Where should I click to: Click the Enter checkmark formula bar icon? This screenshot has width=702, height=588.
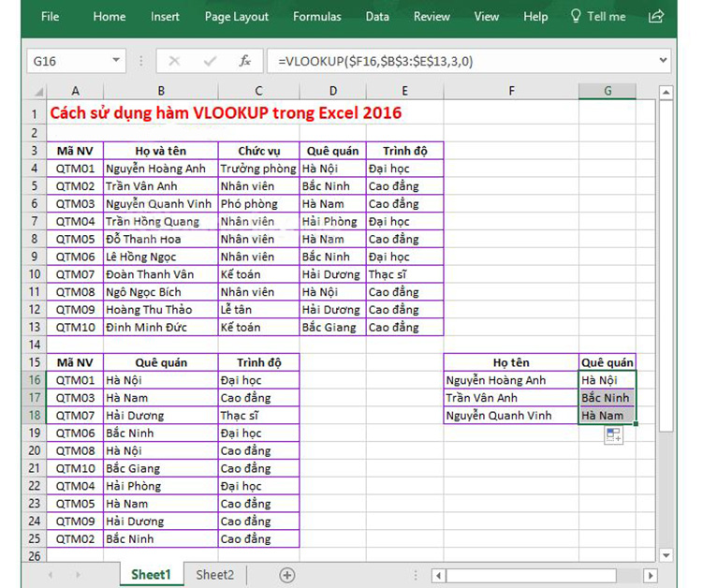point(210,61)
